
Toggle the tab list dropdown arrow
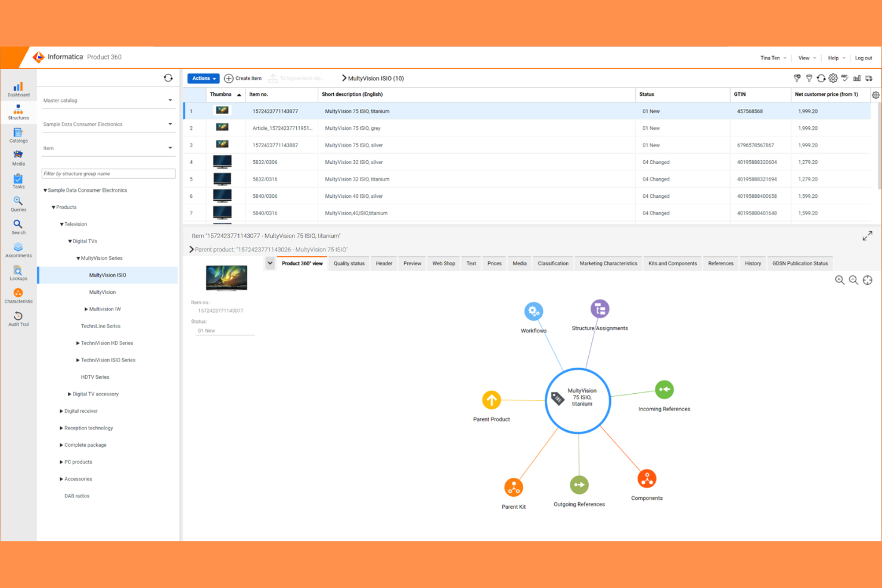click(x=270, y=263)
